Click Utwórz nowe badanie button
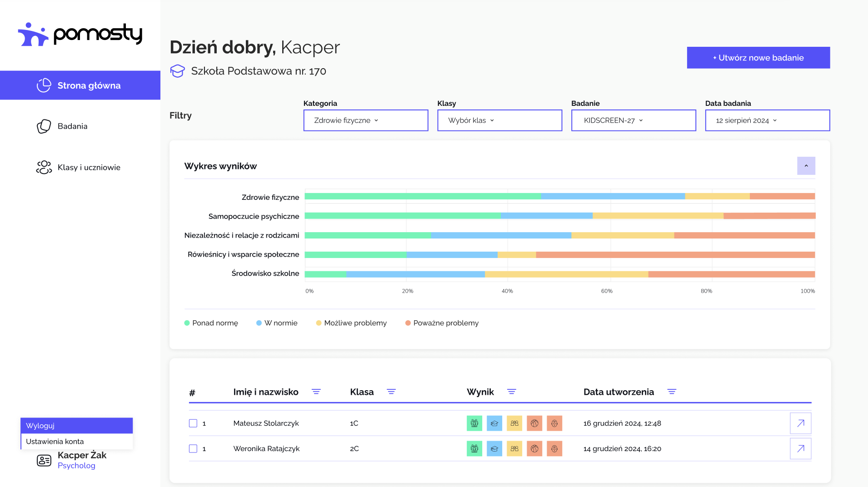Screen dimensions: 868x487 coord(758,58)
